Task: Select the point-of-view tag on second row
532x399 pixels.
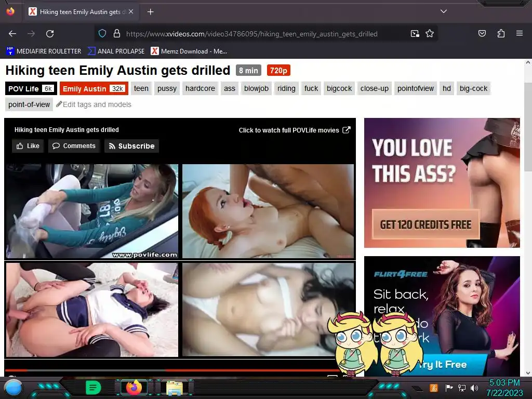Action: 29,104
